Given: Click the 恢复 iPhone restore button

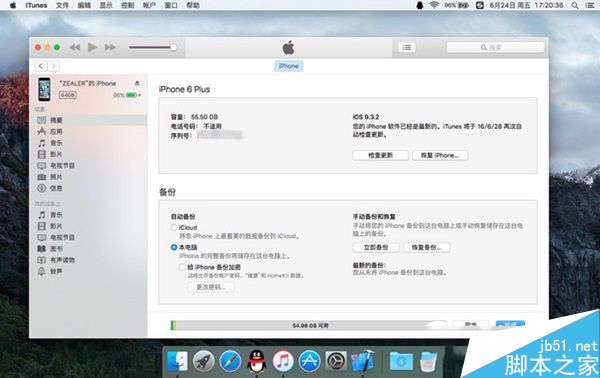Looking at the screenshot, I should pyautogui.click(x=440, y=155).
